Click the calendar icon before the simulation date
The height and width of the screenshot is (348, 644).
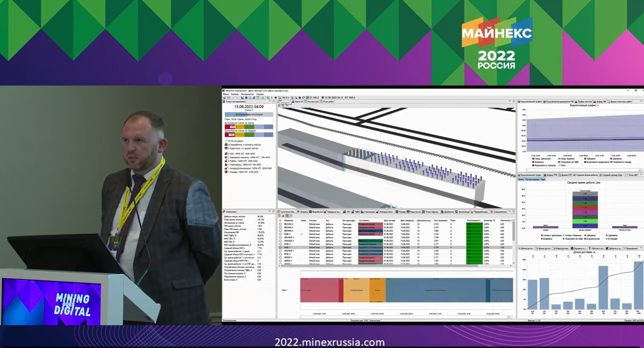pos(323,98)
